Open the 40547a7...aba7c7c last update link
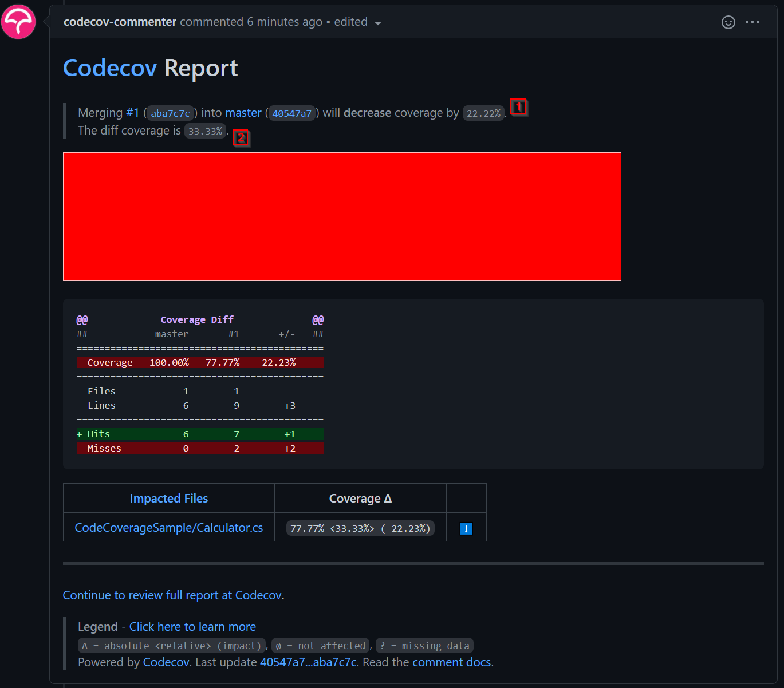784x688 pixels. 308,662
